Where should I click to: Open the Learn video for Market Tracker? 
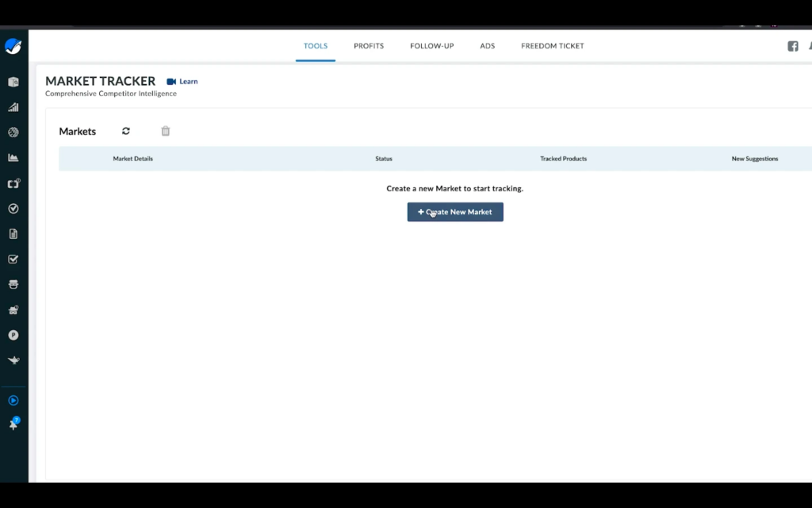(182, 81)
